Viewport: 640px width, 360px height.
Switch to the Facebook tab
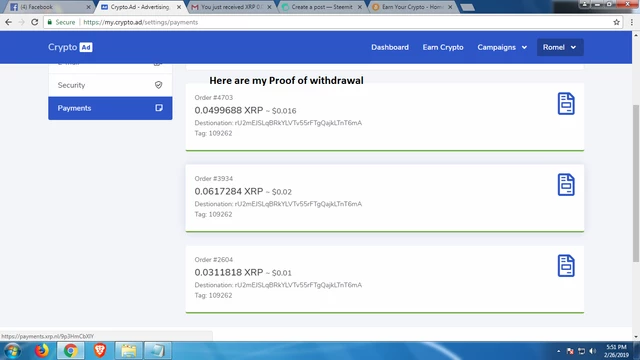point(49,7)
